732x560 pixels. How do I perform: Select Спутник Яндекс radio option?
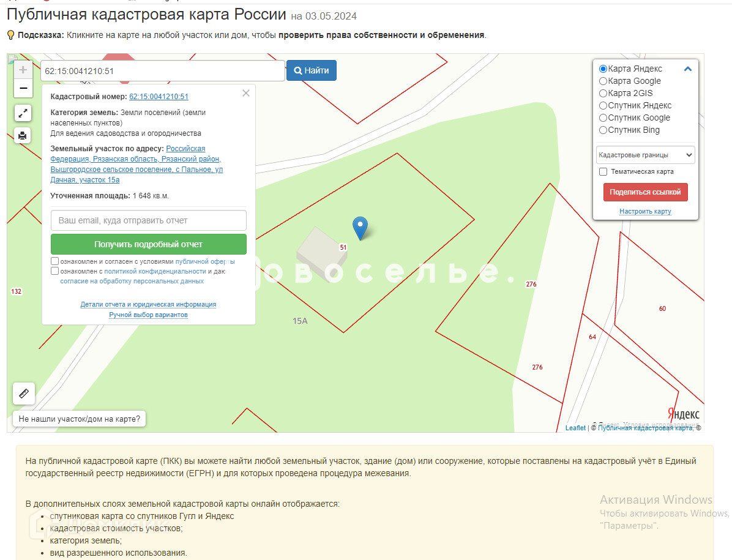603,105
